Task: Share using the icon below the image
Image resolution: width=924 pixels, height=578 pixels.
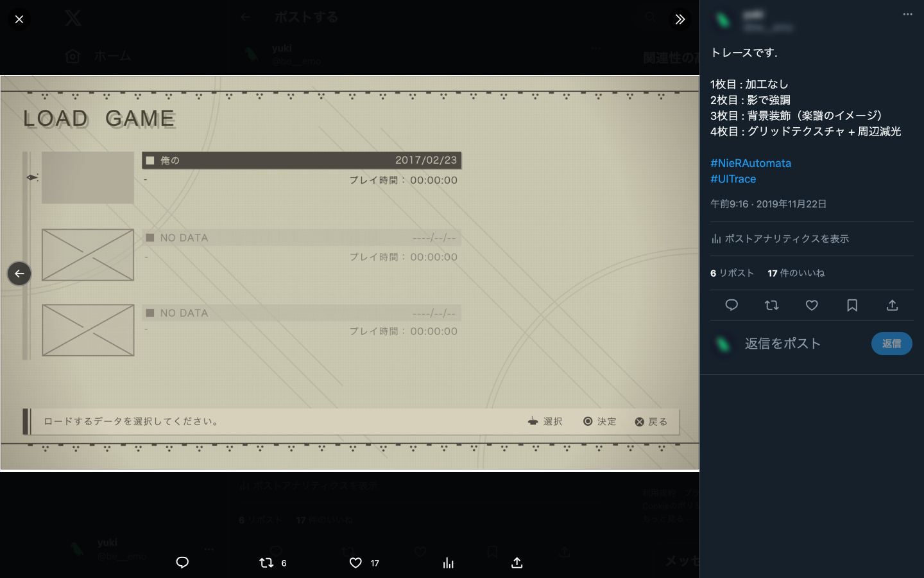Action: [x=517, y=563]
